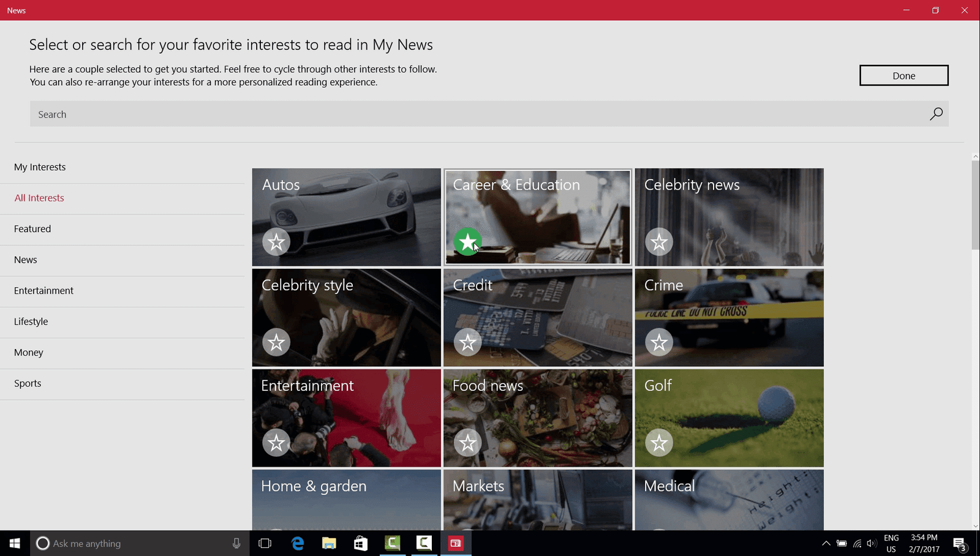Switch to the Entertainment category in sidebar

pos(43,291)
